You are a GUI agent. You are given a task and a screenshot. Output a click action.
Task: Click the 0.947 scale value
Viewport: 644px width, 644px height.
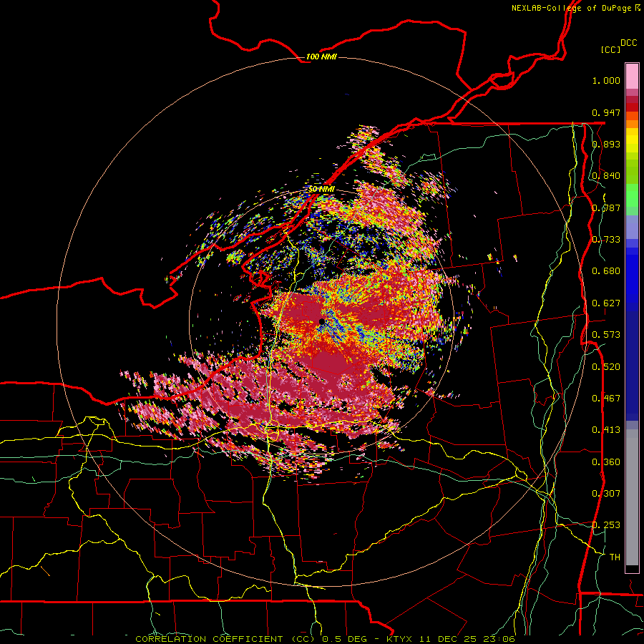click(606, 112)
